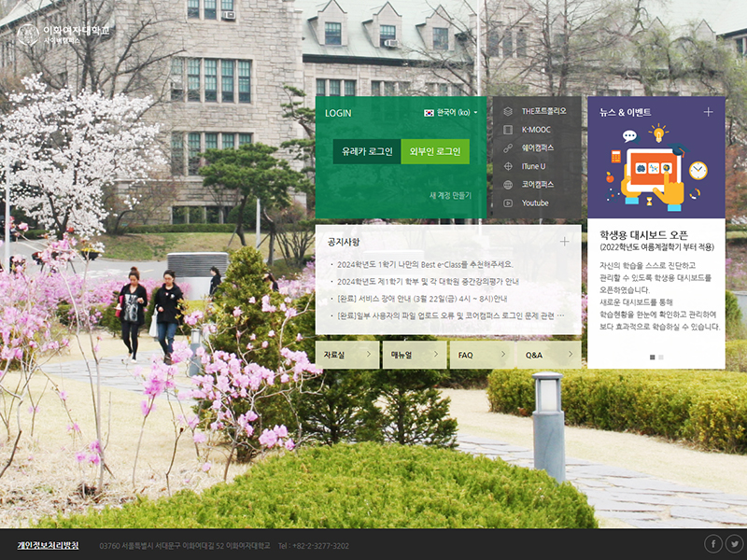
Task: Click the Ewha Womans University logo
Action: pyautogui.click(x=63, y=35)
